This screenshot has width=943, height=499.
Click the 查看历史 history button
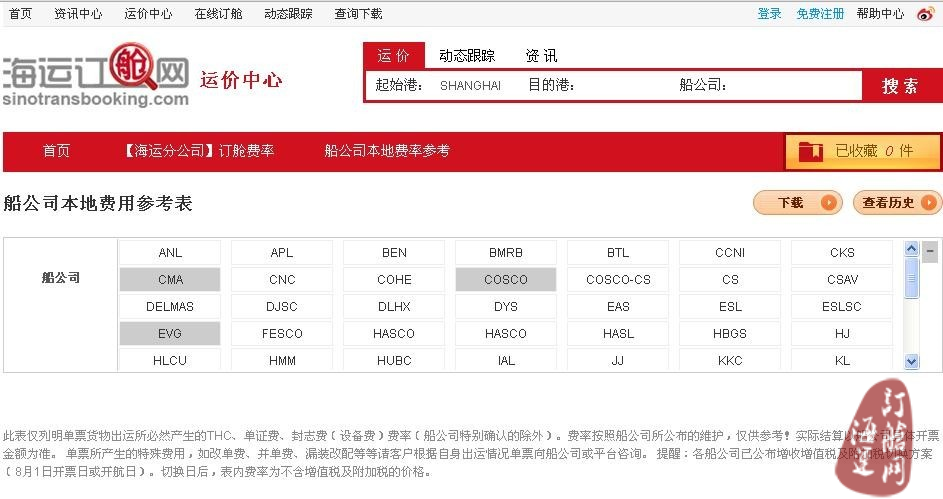coord(897,203)
